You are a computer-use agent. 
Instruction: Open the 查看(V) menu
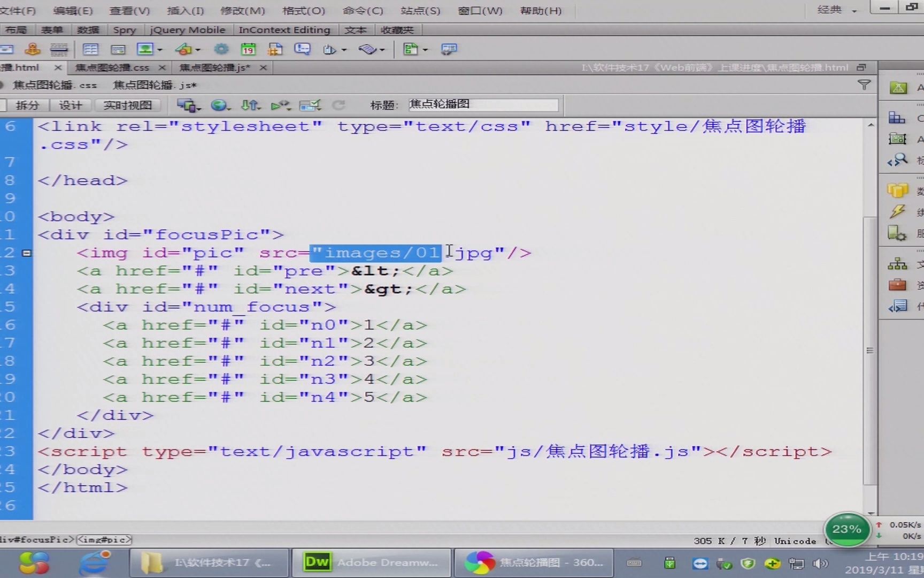click(129, 11)
